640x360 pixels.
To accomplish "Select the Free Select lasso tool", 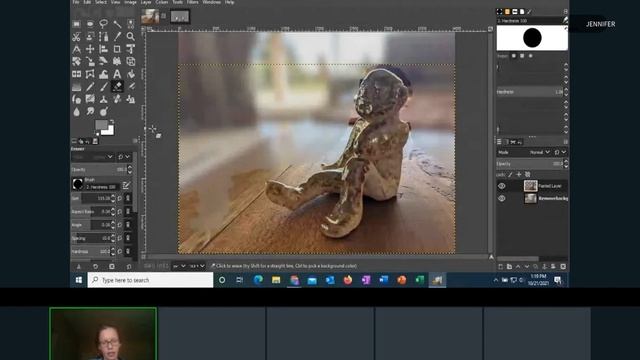I will (x=103, y=24).
